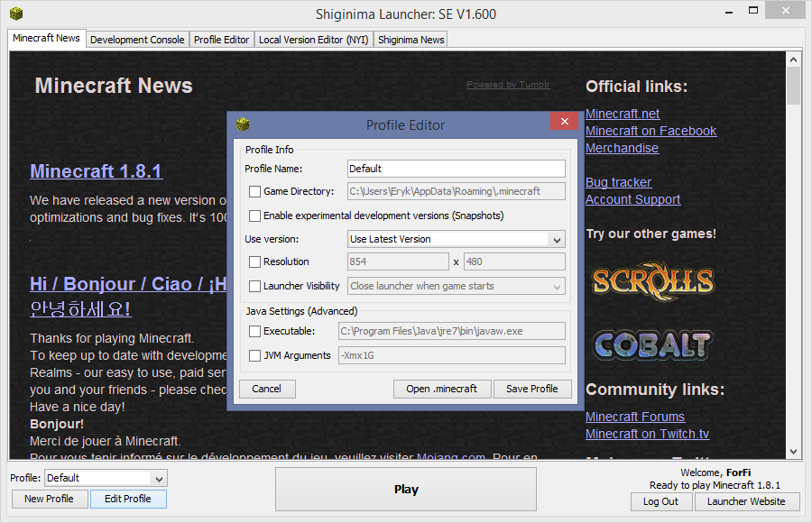The image size is (812, 523).
Task: Click the resolution width field 854
Action: click(398, 262)
